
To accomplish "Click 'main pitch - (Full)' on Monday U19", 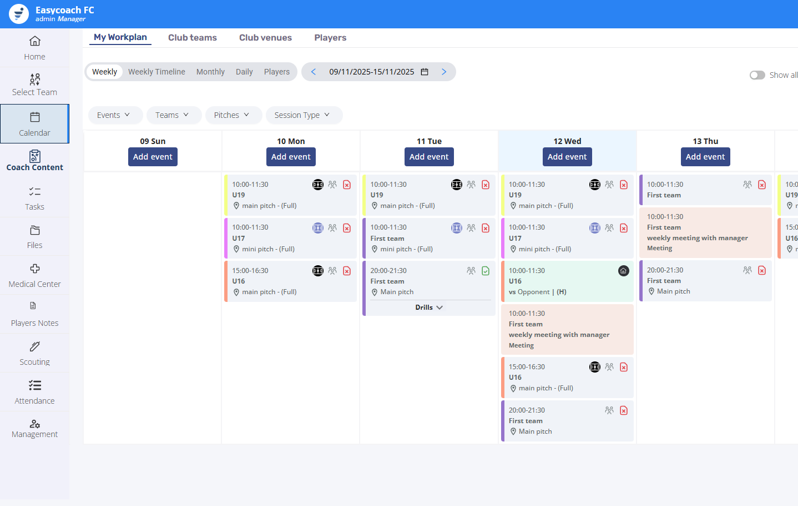I will 269,206.
